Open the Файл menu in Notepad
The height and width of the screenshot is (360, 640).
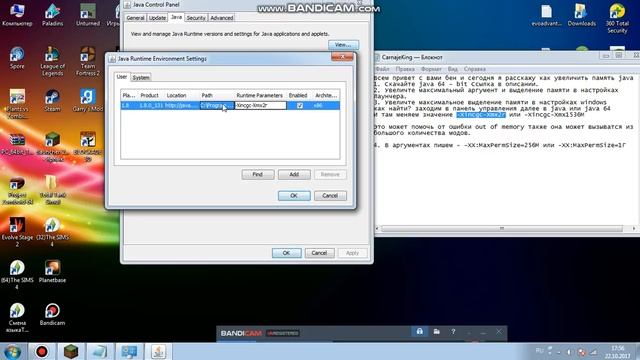(x=382, y=69)
